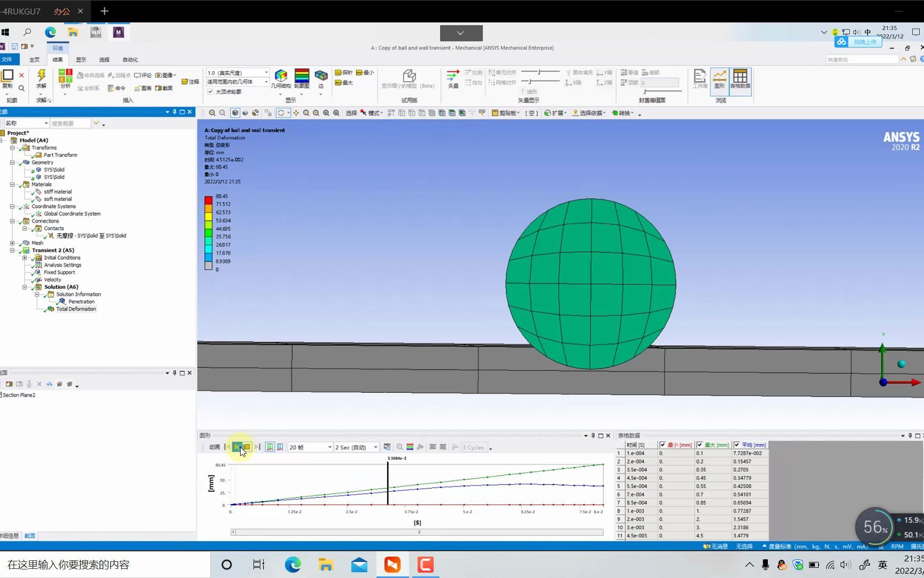The height and width of the screenshot is (578, 924).
Task: Open the 扩展 extend menu
Action: (x=556, y=113)
